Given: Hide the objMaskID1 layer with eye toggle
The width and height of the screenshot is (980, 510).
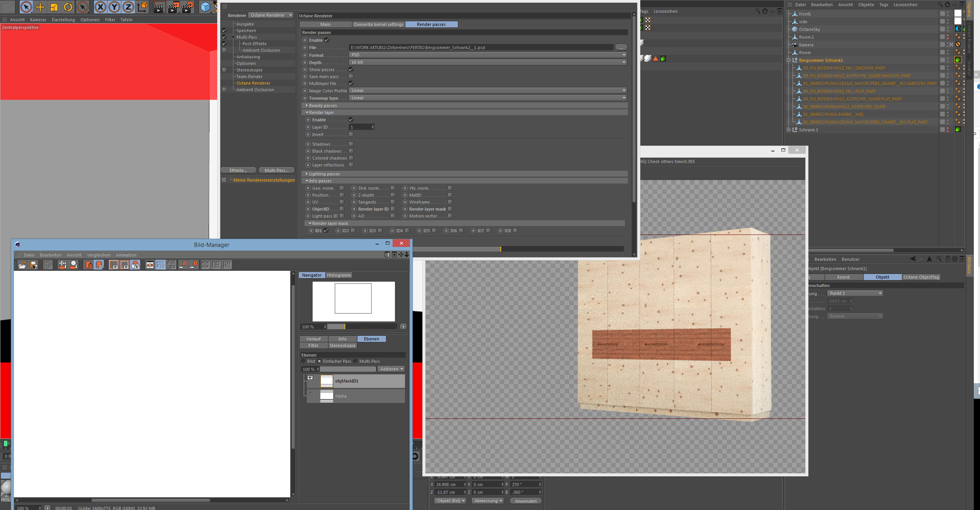Looking at the screenshot, I should pyautogui.click(x=310, y=378).
